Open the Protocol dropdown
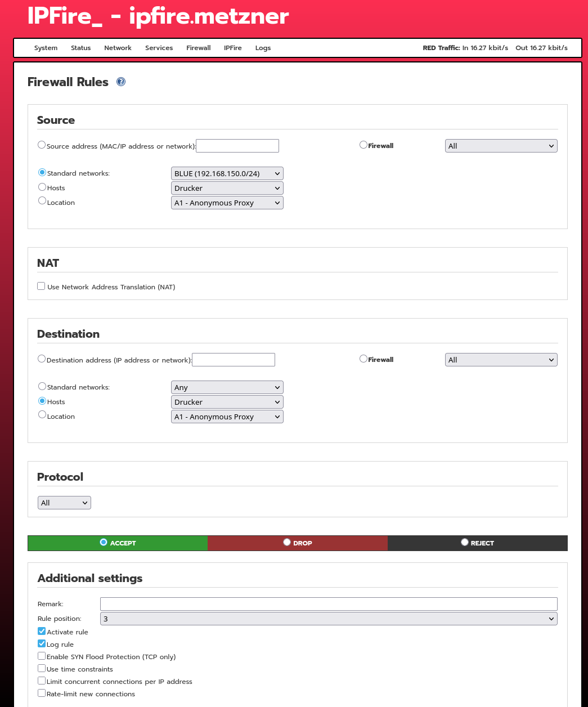 pyautogui.click(x=64, y=503)
